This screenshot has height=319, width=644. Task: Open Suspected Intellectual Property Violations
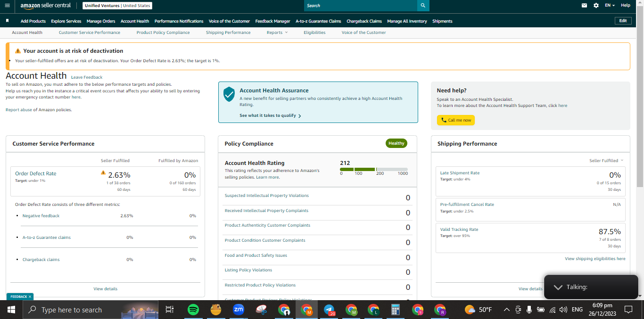pos(267,196)
